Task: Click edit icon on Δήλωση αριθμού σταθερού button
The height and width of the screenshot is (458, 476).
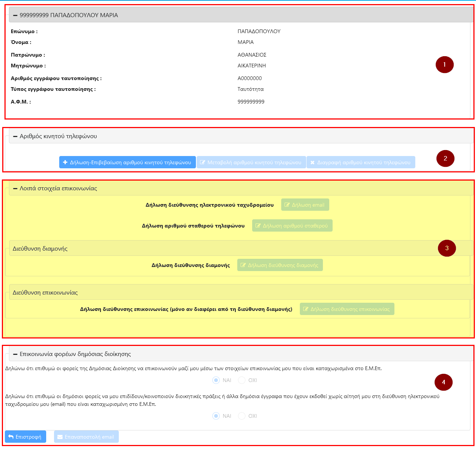Action: [258, 226]
